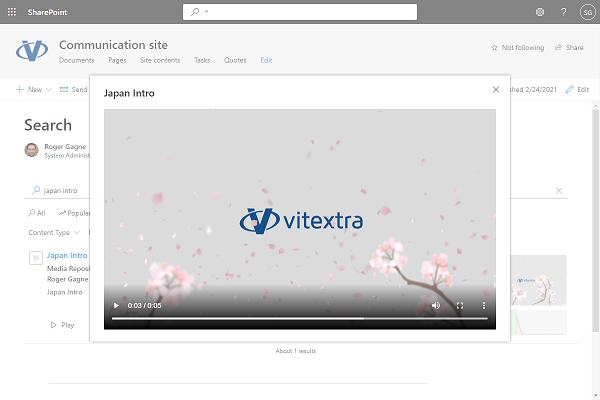The width and height of the screenshot is (600, 400).
Task: Clear the japan intro search box
Action: pos(559,190)
